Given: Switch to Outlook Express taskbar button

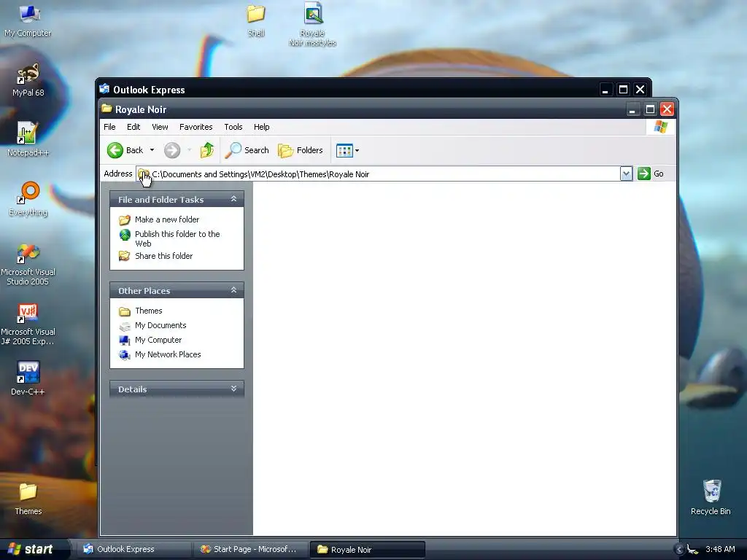Looking at the screenshot, I should [134, 550].
